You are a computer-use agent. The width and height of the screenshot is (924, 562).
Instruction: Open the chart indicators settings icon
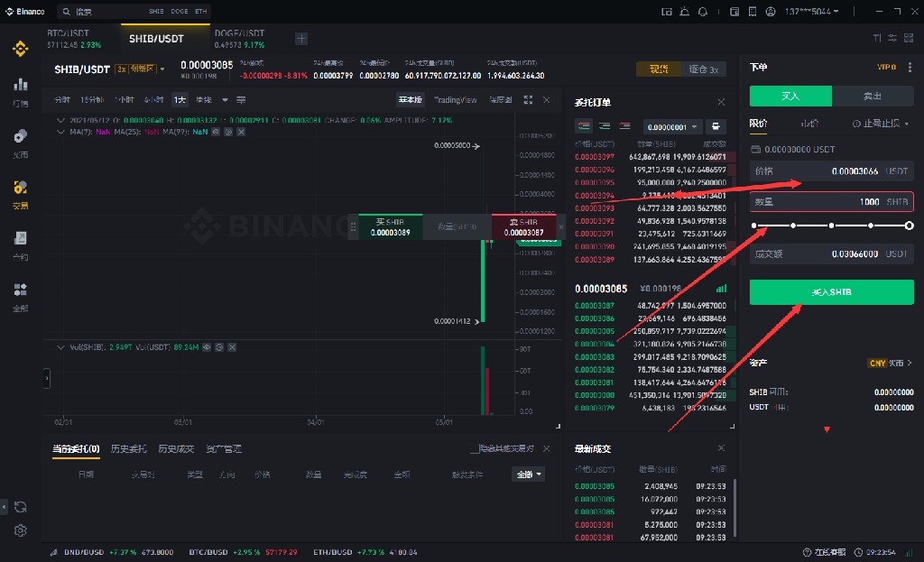(x=241, y=99)
